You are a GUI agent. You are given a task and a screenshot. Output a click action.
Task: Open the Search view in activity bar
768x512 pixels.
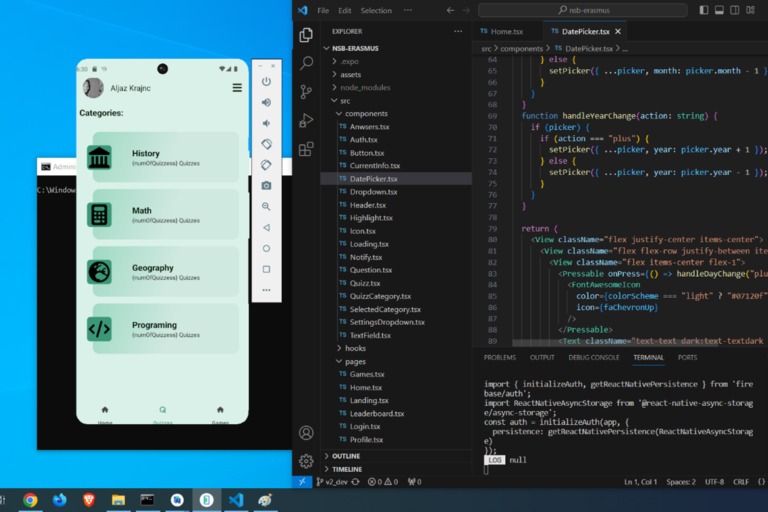point(306,62)
